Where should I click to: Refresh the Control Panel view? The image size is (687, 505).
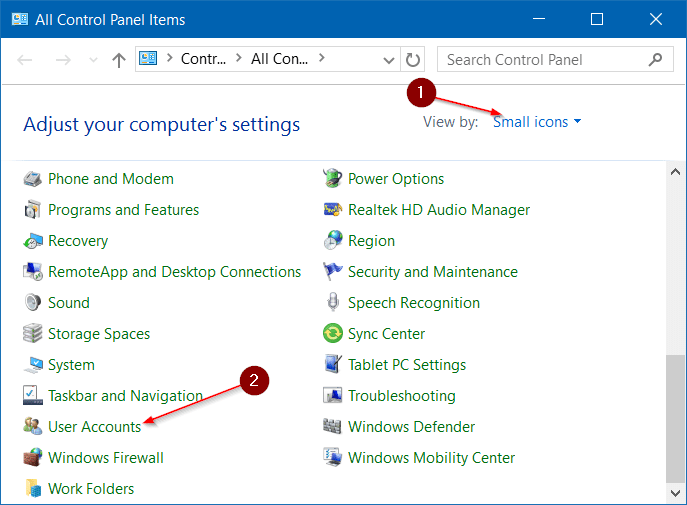(413, 60)
